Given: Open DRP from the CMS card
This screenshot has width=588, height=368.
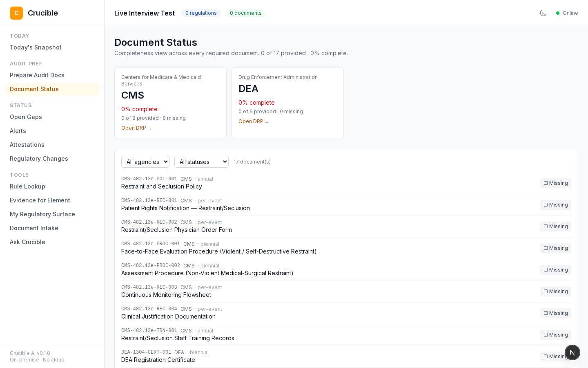Looking at the screenshot, I should [136, 128].
